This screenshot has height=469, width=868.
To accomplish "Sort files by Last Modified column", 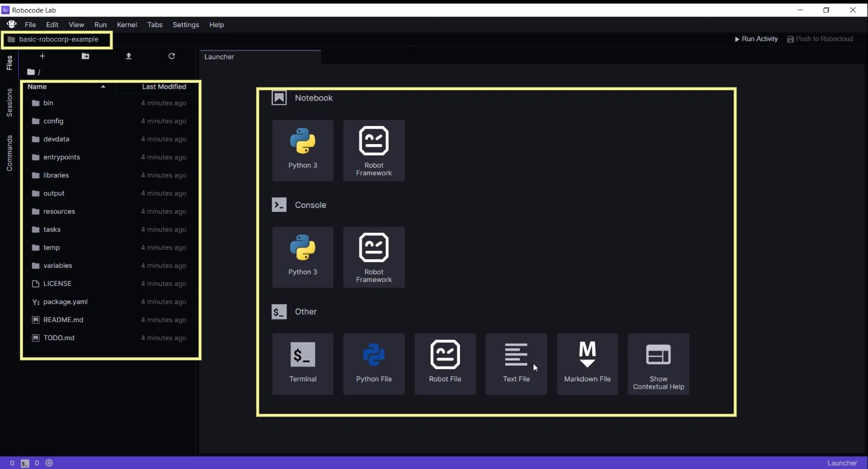I will click(164, 87).
